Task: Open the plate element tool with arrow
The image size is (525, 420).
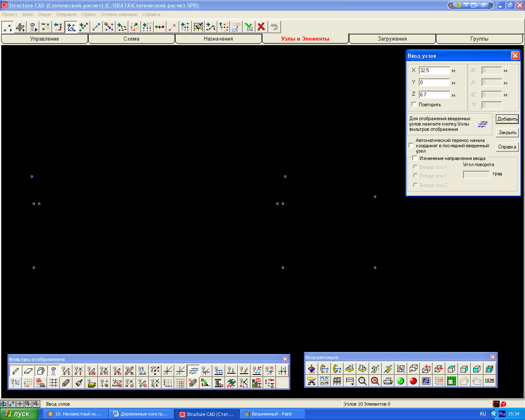Action: tap(21, 27)
